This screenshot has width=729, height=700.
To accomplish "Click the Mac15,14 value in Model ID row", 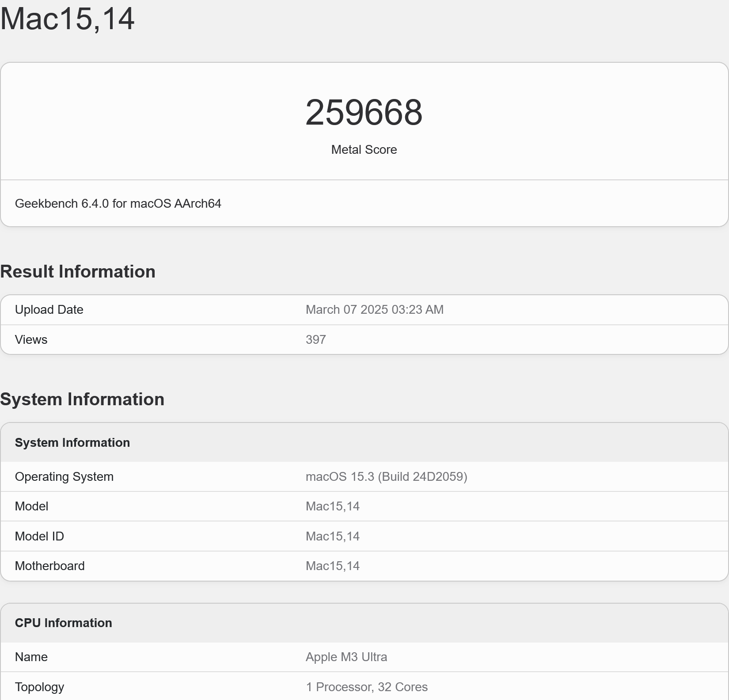I will tap(332, 536).
